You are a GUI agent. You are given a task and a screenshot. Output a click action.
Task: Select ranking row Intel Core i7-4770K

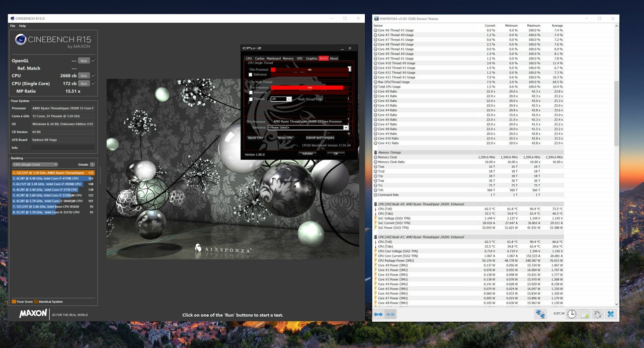click(53, 178)
